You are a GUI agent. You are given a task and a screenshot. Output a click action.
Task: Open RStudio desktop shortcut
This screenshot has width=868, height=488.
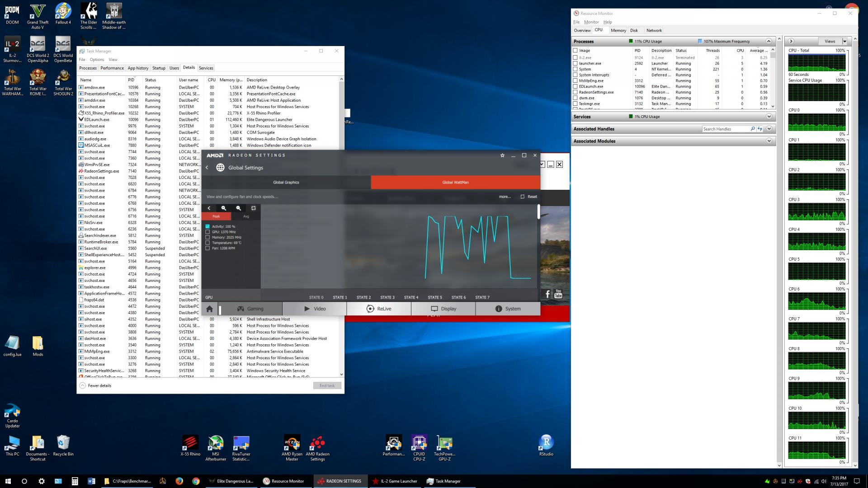point(546,446)
